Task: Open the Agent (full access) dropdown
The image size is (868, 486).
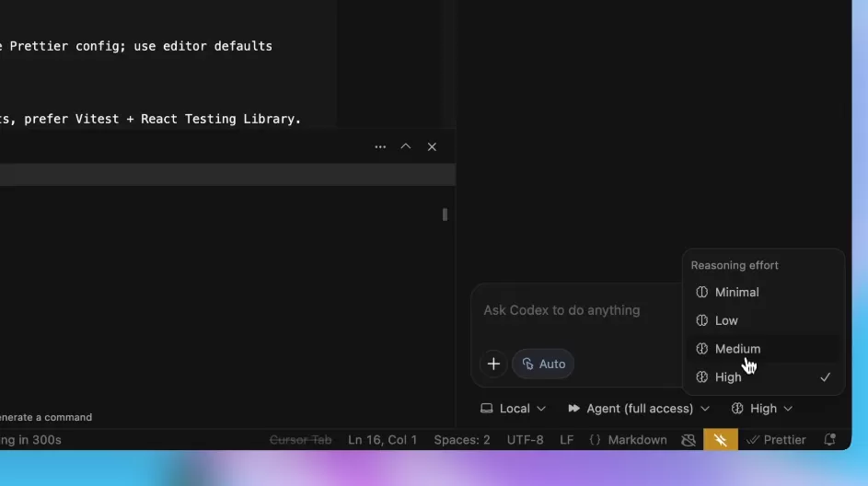Action: pos(639,409)
